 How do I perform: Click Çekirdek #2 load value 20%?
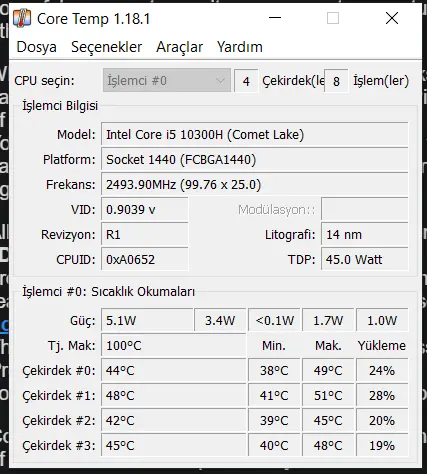coord(382,421)
